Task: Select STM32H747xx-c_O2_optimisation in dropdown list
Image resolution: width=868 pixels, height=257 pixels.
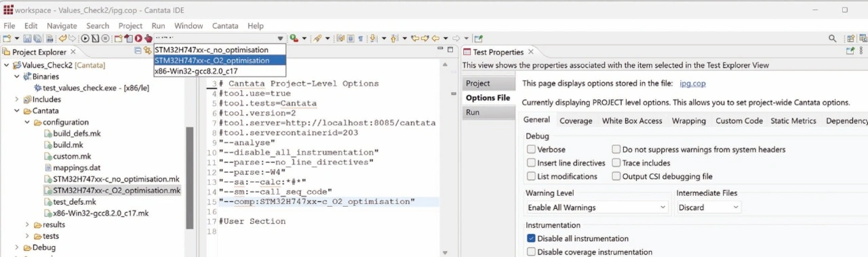Action: (220, 60)
